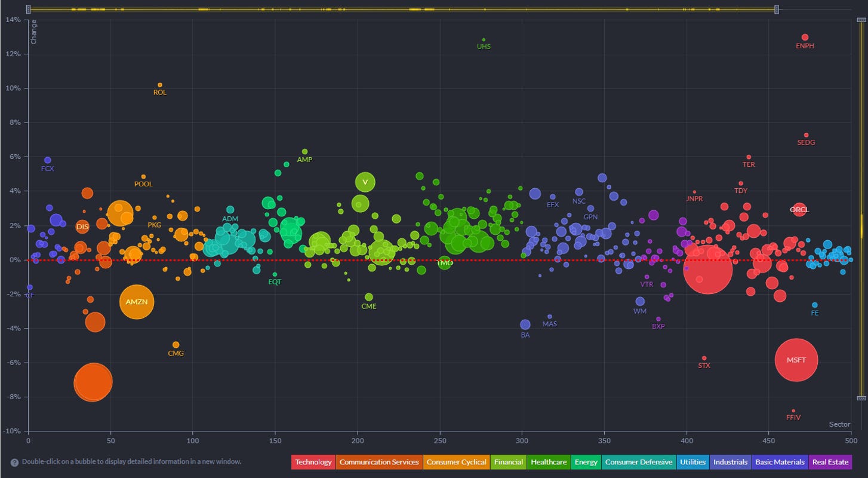Select the DIS bubble
This screenshot has width=868, height=478.
pos(82,227)
